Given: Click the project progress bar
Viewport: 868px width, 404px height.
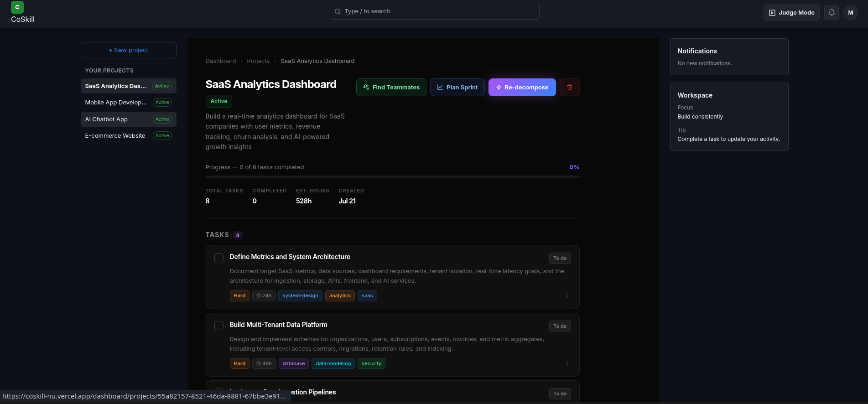Looking at the screenshot, I should 392,176.
